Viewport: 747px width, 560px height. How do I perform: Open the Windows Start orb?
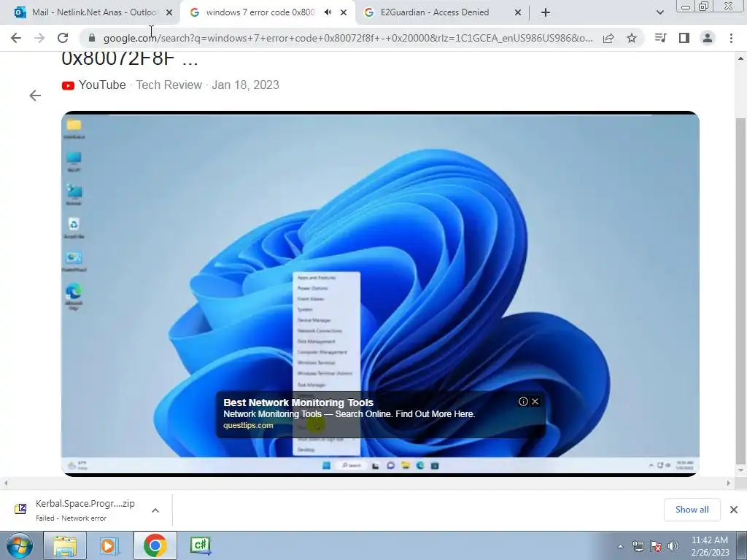pyautogui.click(x=20, y=545)
